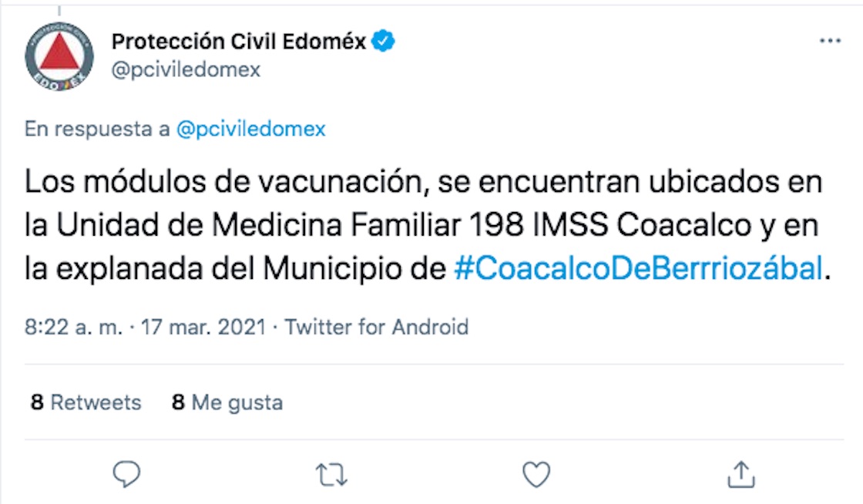Image resolution: width=863 pixels, height=504 pixels.
Task: Open the Twitter for Android source link
Action: (377, 327)
